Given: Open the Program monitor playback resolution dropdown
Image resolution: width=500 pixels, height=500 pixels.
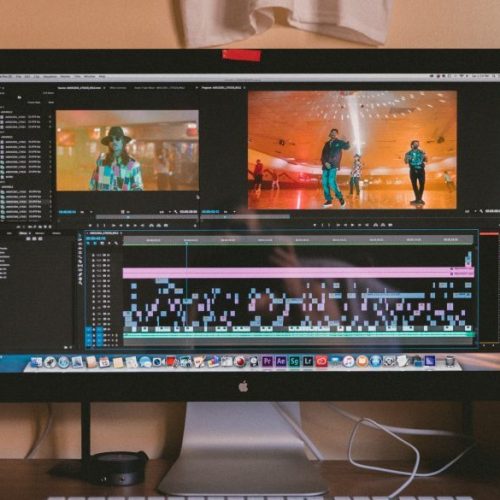Looking at the screenshot, I should (x=471, y=211).
